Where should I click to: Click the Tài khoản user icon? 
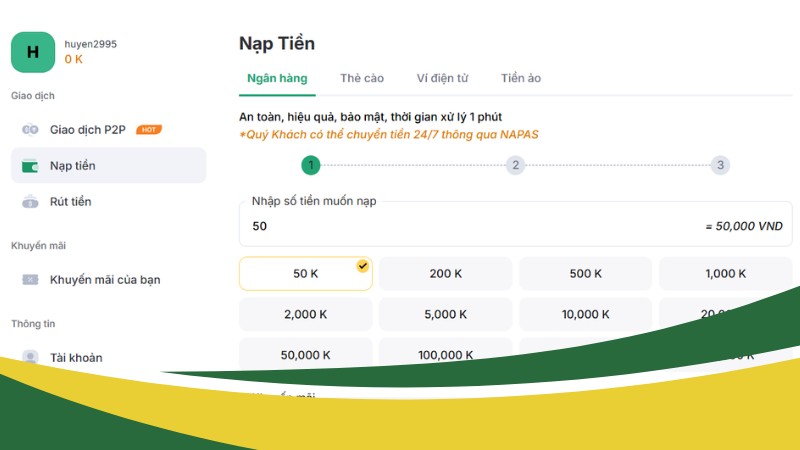tap(30, 357)
